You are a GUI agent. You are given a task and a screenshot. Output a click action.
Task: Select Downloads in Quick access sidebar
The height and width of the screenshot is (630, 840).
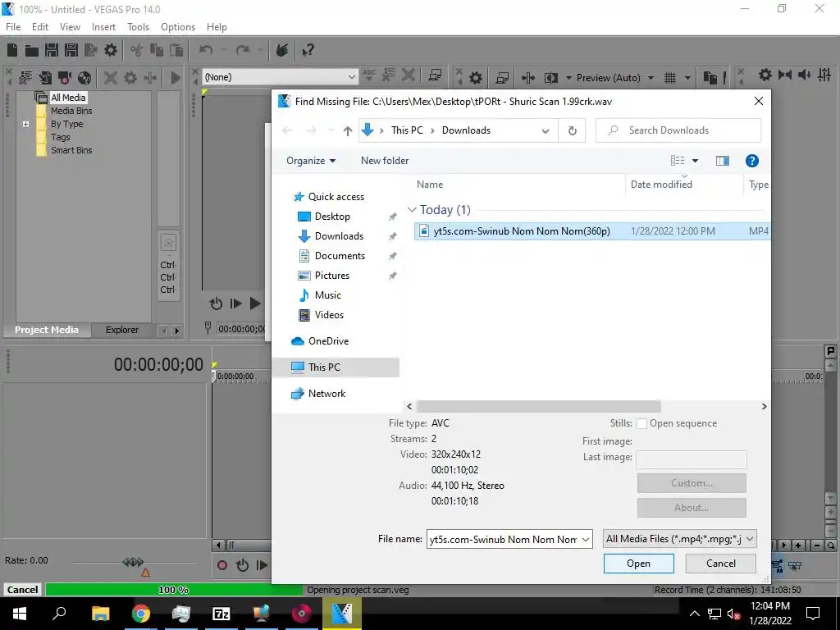[x=339, y=236]
